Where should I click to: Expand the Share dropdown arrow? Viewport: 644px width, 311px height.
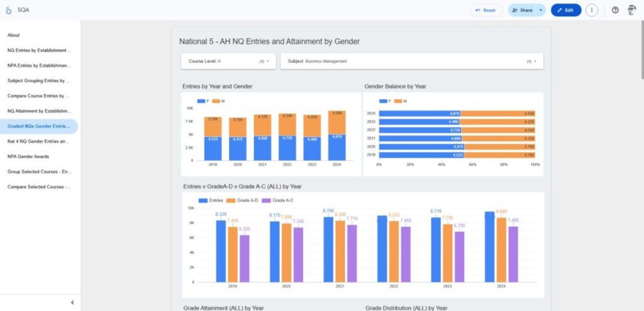point(541,10)
